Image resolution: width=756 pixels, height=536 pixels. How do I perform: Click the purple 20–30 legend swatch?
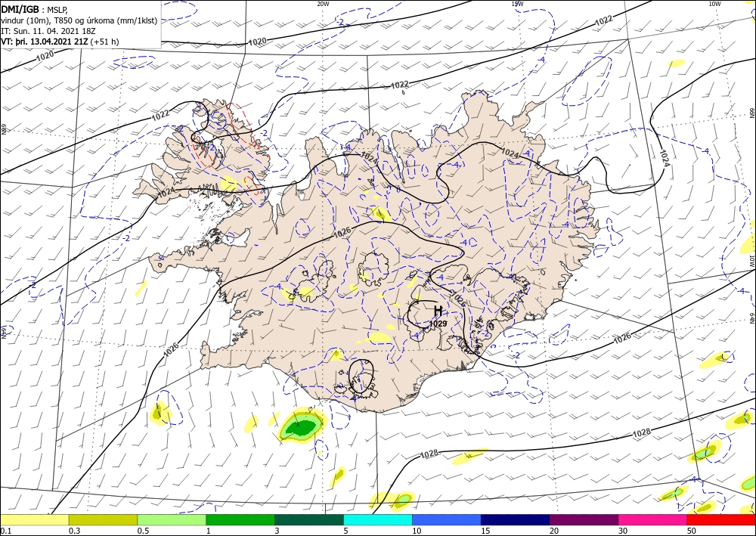pos(584,519)
